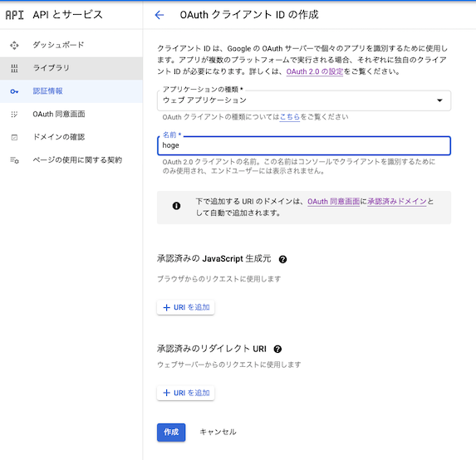Click the 名前 input field containing hoge
This screenshot has height=460, width=476.
(x=304, y=145)
